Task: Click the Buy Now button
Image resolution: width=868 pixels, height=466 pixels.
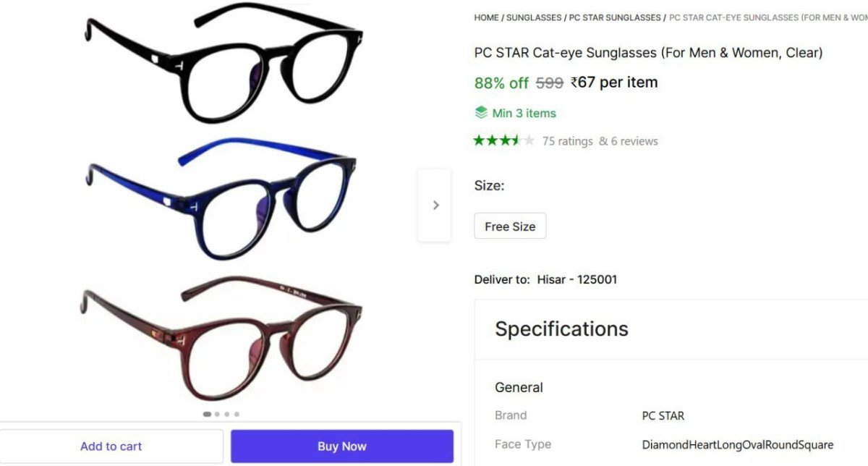Action: click(342, 446)
